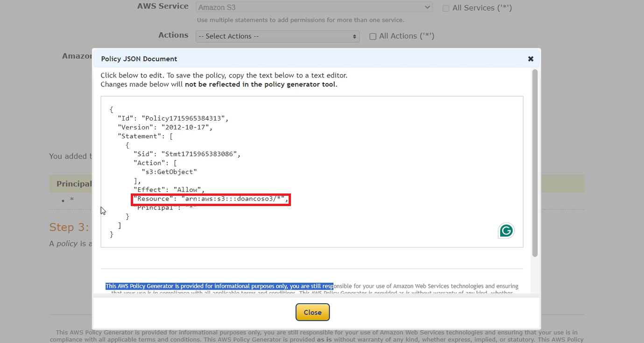
Task: Click the Close button
Action: [312, 312]
